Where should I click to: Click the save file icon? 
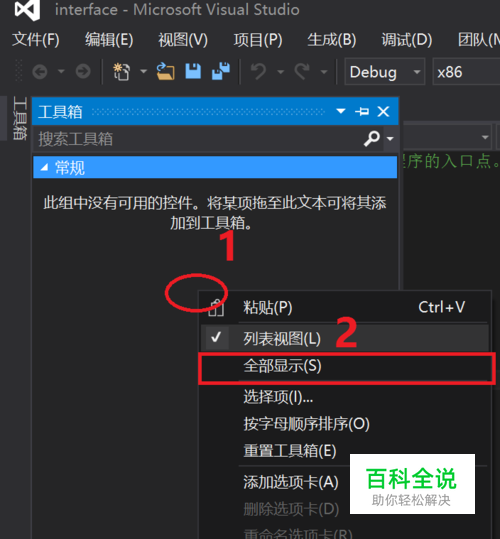[x=193, y=71]
